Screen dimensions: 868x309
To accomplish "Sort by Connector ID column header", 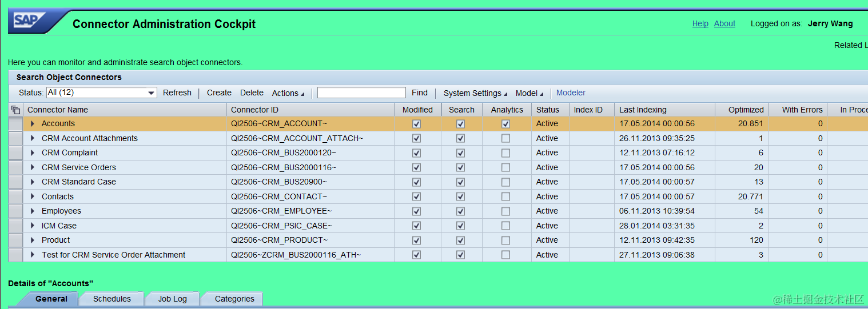I will (310, 110).
